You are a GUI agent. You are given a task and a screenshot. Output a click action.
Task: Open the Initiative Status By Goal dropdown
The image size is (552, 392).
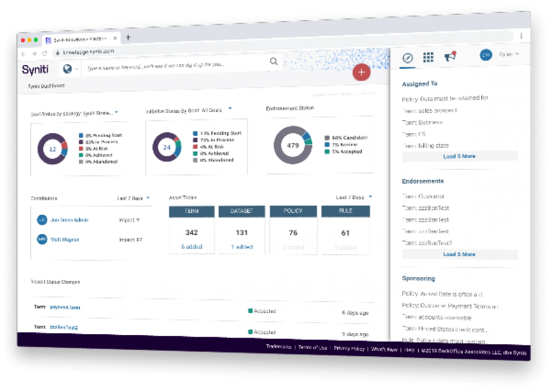[230, 109]
